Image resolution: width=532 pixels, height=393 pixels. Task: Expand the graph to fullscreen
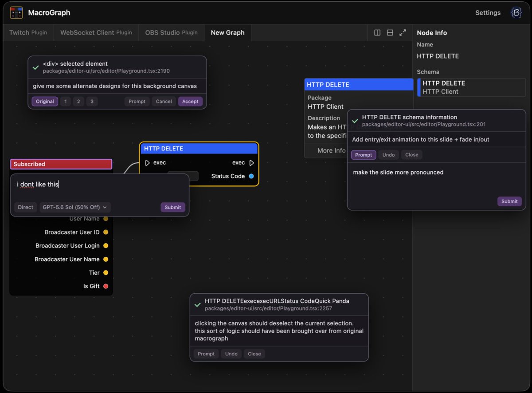403,32
